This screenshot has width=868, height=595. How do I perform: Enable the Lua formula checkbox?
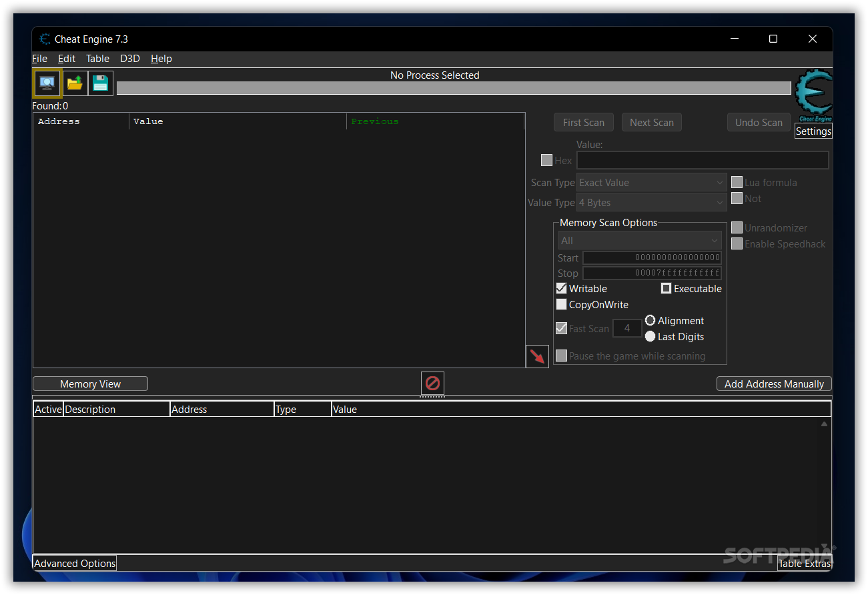click(737, 182)
